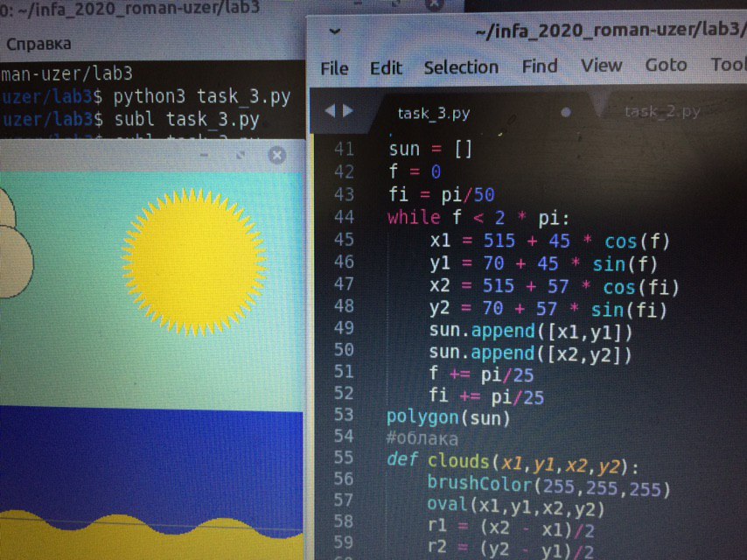747x560 pixels.
Task: Click the '#облака' comment line
Action: click(x=422, y=438)
